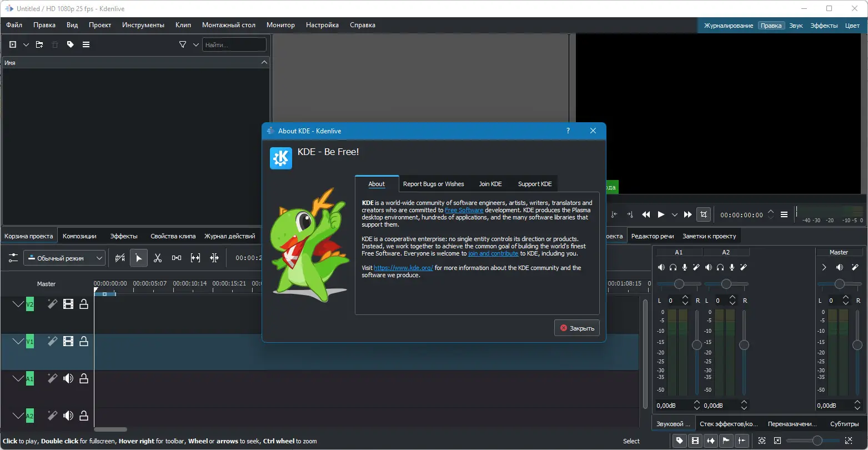Collapse track A1 with its chevron

pyautogui.click(x=18, y=378)
